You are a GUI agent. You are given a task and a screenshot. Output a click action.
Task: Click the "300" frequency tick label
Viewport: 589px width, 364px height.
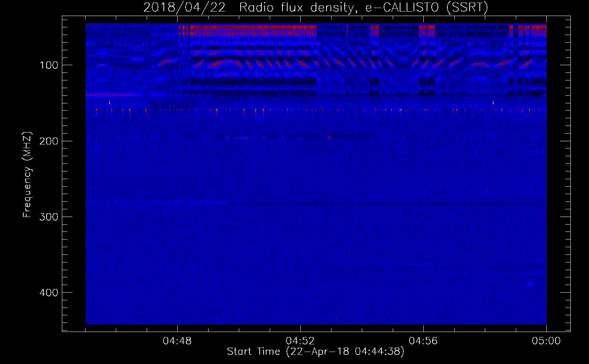click(49, 217)
